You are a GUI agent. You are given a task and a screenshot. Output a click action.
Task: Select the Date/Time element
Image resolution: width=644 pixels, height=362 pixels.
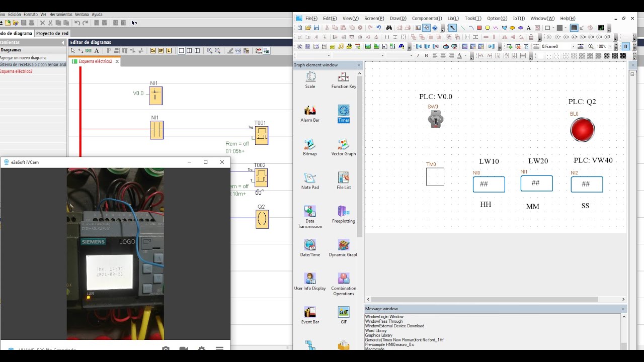tap(310, 248)
